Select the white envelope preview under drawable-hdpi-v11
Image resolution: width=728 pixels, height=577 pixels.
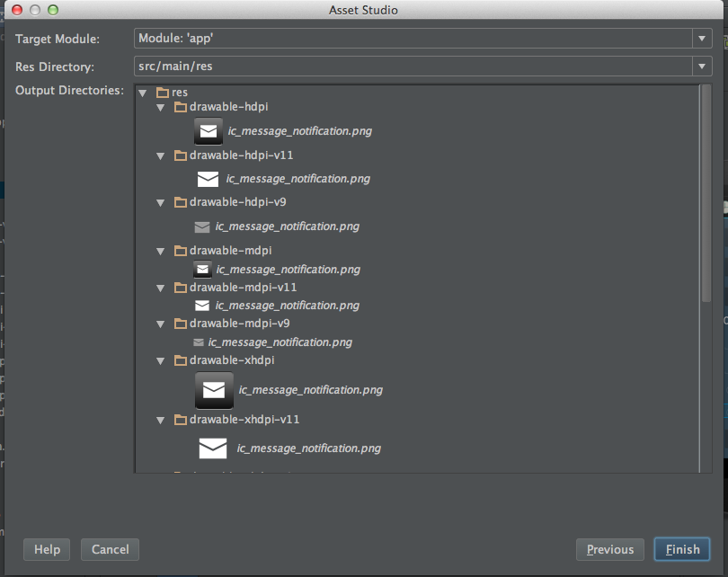tap(208, 179)
